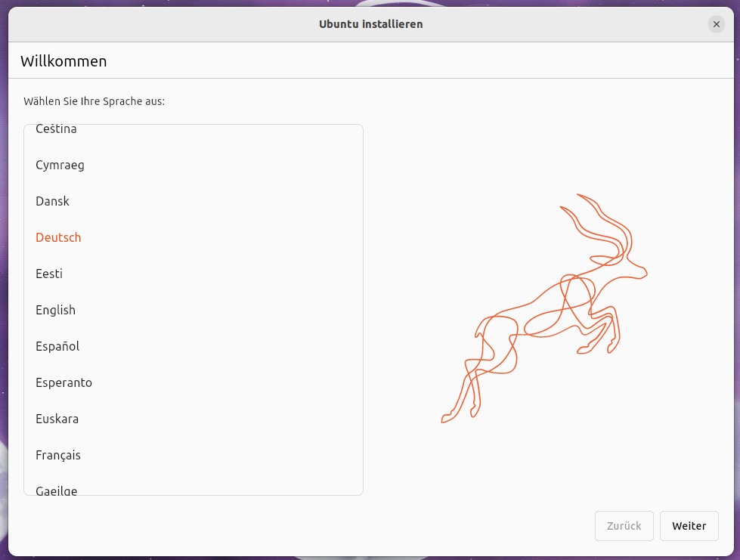Viewport: 740px width, 560px height.
Task: Select Español from the language list
Action: point(57,346)
